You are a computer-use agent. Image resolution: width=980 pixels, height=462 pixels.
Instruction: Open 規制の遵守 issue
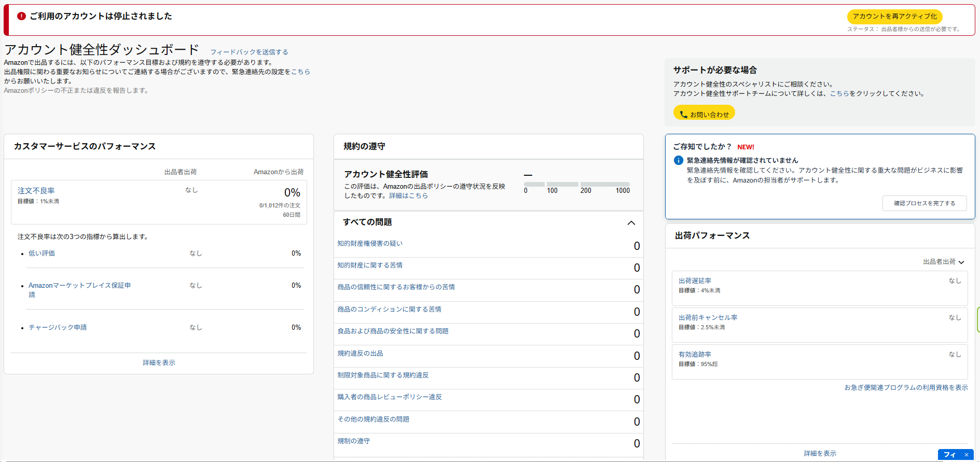point(353,441)
